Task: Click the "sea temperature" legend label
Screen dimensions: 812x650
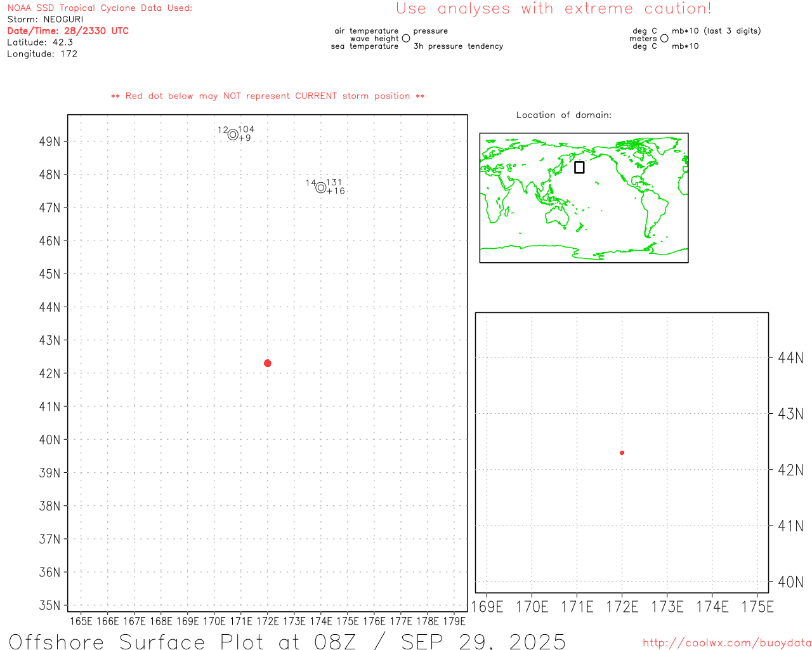Action: [365, 46]
